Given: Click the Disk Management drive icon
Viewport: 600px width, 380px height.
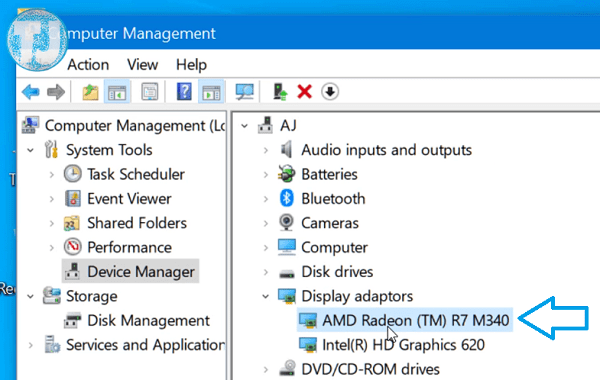Looking at the screenshot, I should (73, 320).
